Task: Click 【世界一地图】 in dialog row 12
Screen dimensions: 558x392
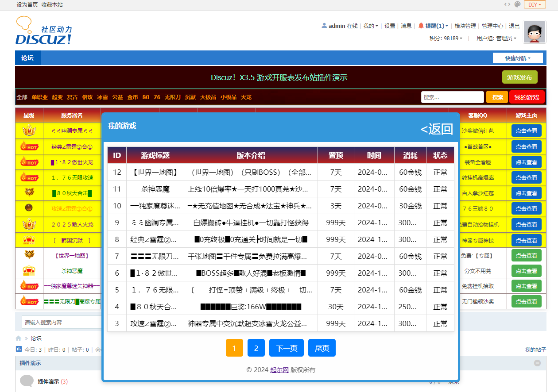Action: point(155,172)
